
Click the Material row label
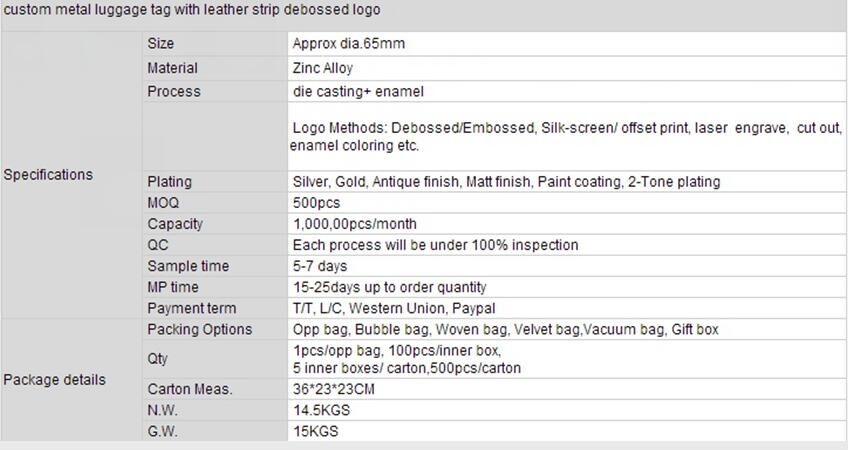tap(172, 68)
